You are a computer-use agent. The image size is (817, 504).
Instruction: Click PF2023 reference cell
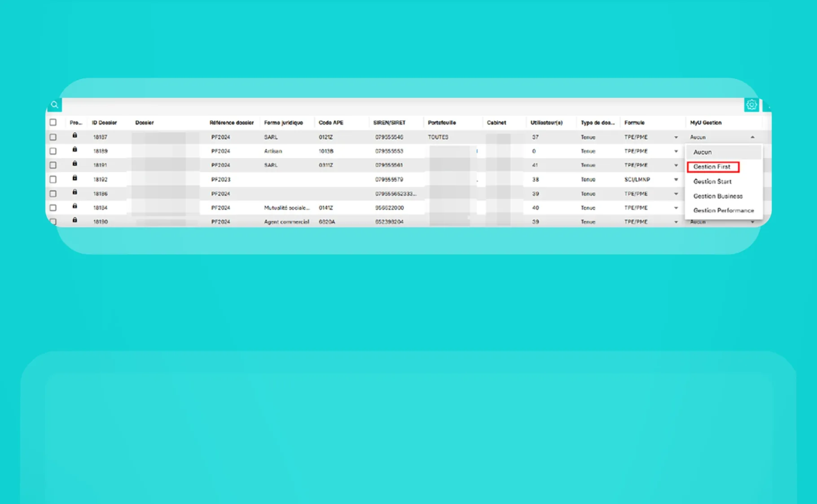(221, 180)
